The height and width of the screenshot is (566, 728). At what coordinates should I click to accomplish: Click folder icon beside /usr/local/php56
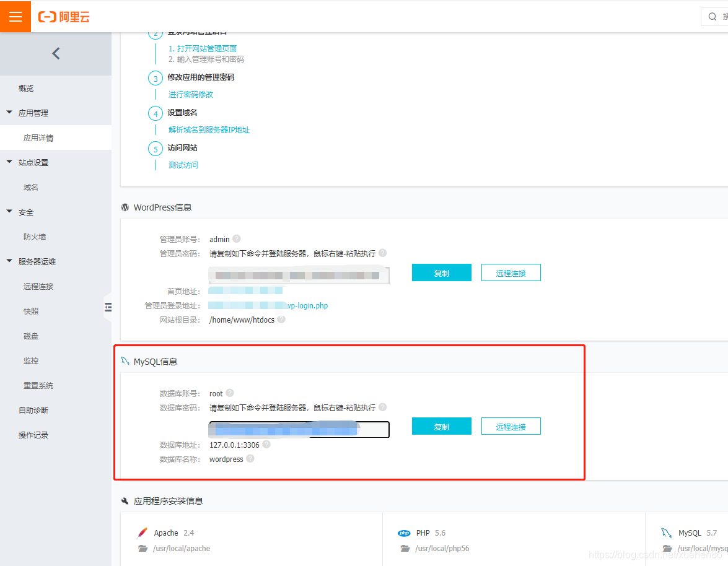coord(405,549)
